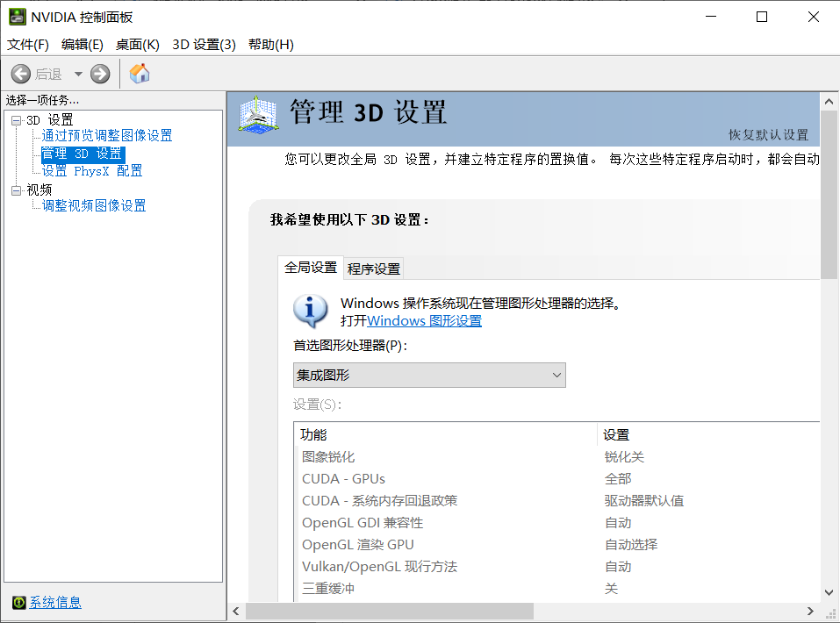Viewport: 840px width, 623px height.
Task: Click the vertical scrollbar up arrow
Action: 829,101
